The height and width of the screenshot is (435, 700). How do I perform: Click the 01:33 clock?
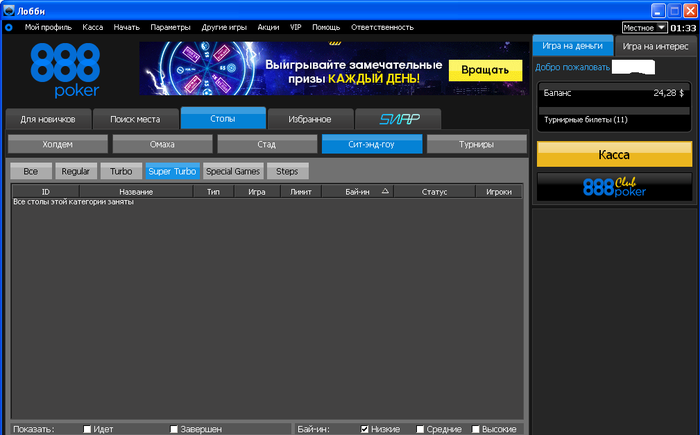[x=683, y=28]
